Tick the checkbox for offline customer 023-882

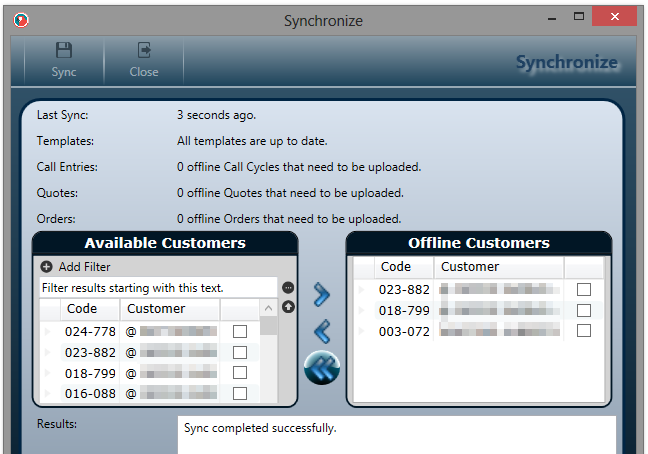tap(584, 289)
